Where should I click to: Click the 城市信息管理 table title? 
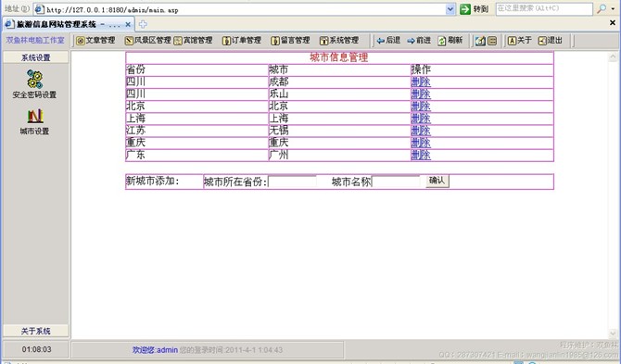click(339, 57)
